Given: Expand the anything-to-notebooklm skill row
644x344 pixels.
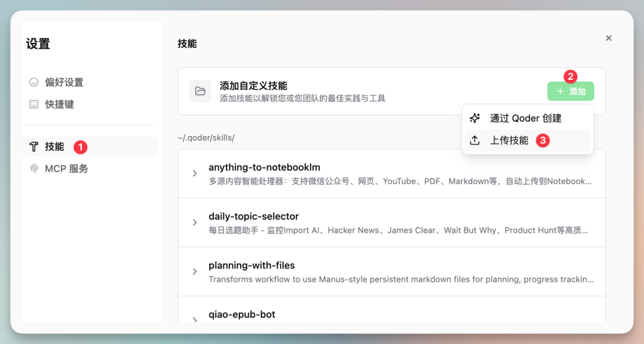Looking at the screenshot, I should [x=195, y=173].
